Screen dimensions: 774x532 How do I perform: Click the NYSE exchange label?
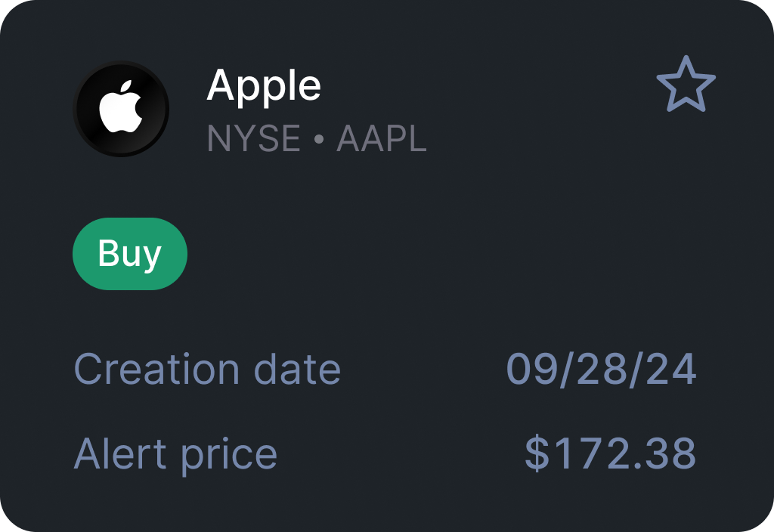tap(253, 139)
